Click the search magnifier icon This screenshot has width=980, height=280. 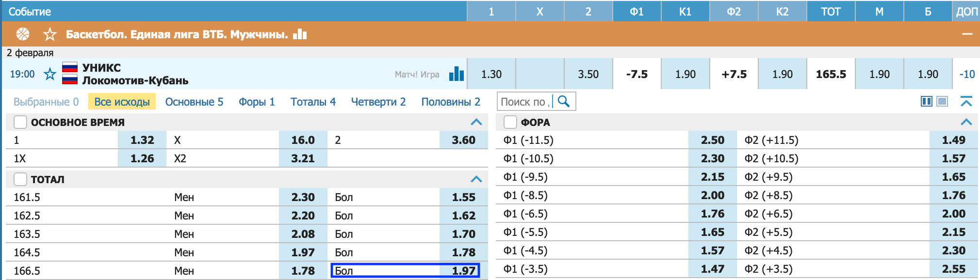(x=564, y=101)
